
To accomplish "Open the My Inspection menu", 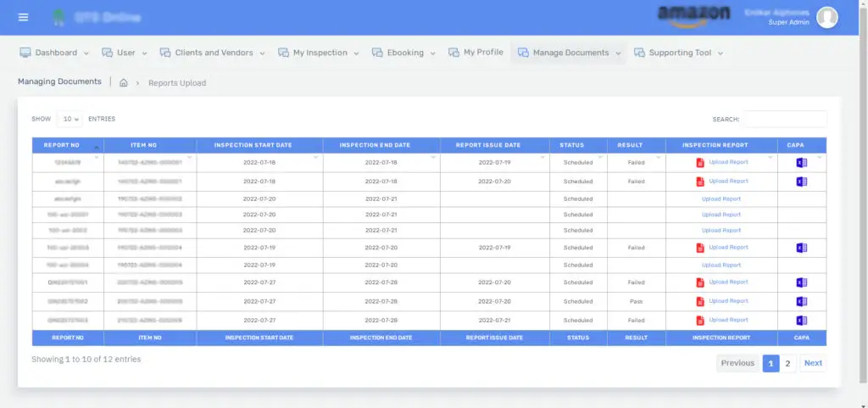I will click(319, 53).
